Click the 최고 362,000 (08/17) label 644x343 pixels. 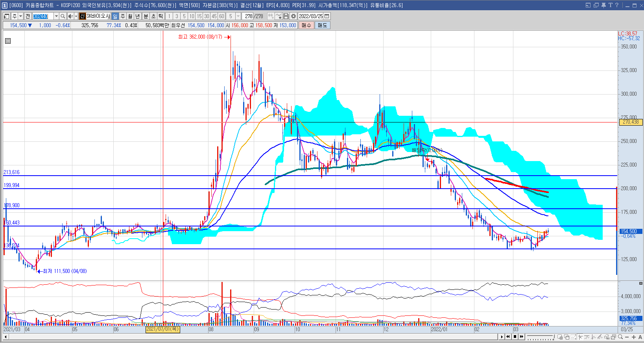tap(200, 37)
